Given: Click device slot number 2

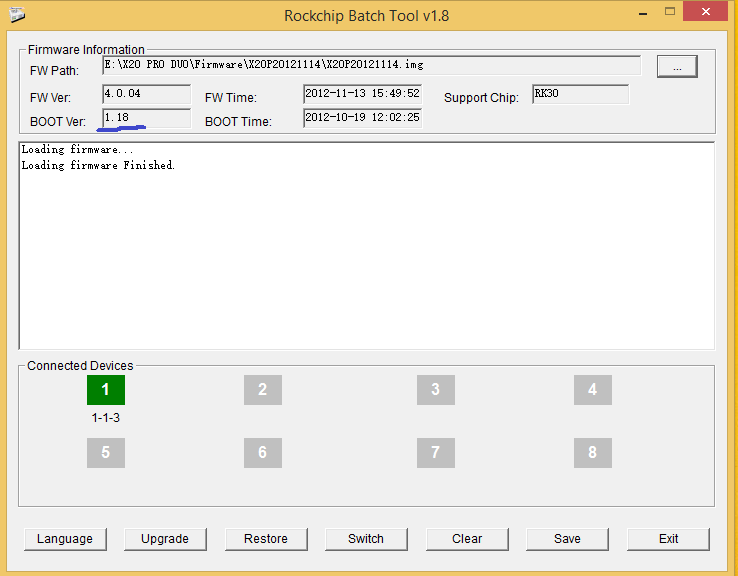Looking at the screenshot, I should pyautogui.click(x=263, y=390).
